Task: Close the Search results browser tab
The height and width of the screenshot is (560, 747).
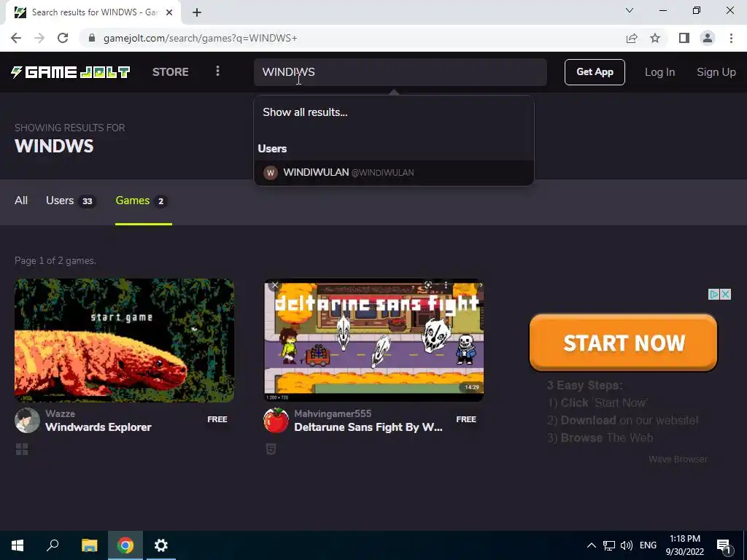Action: 169,12
